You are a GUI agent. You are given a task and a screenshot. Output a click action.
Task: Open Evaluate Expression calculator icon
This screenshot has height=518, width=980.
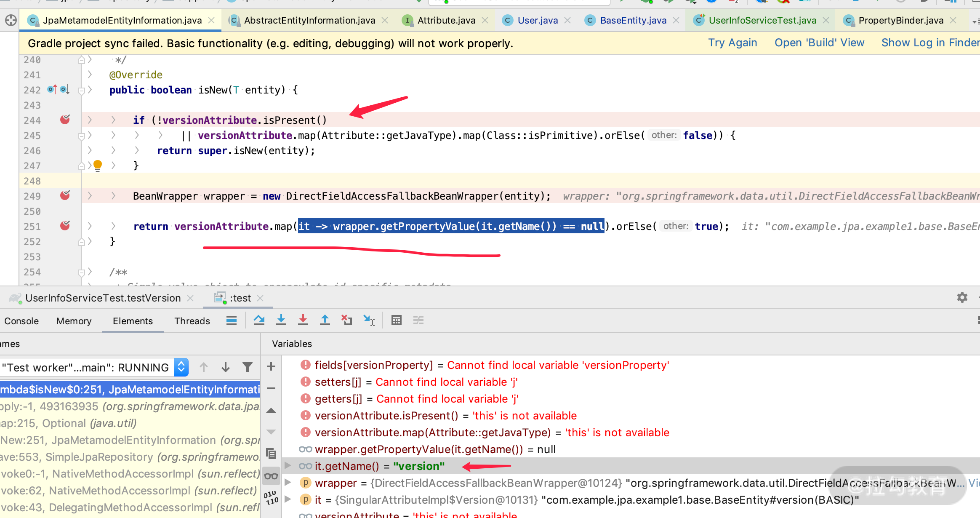point(397,320)
